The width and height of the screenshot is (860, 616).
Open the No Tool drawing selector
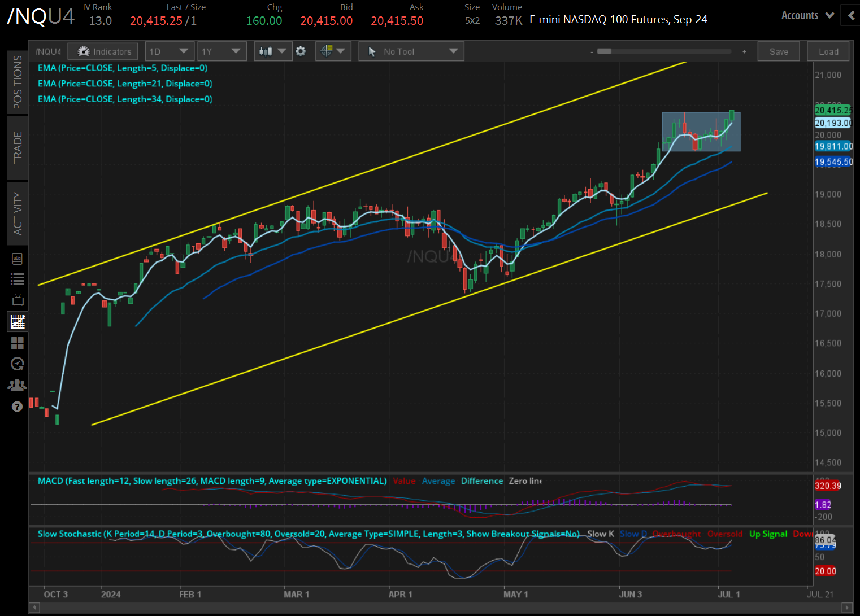coord(411,51)
